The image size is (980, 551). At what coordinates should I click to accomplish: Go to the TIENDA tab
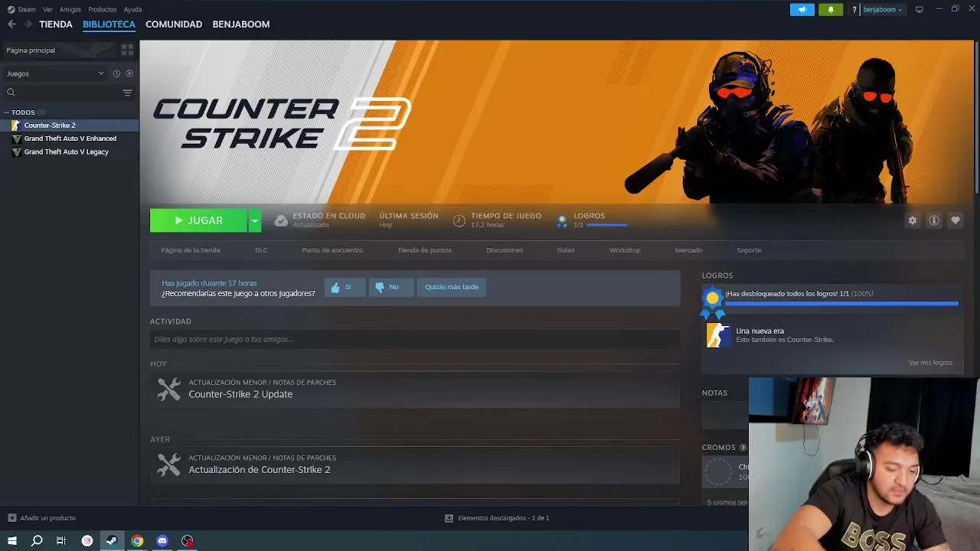point(56,24)
